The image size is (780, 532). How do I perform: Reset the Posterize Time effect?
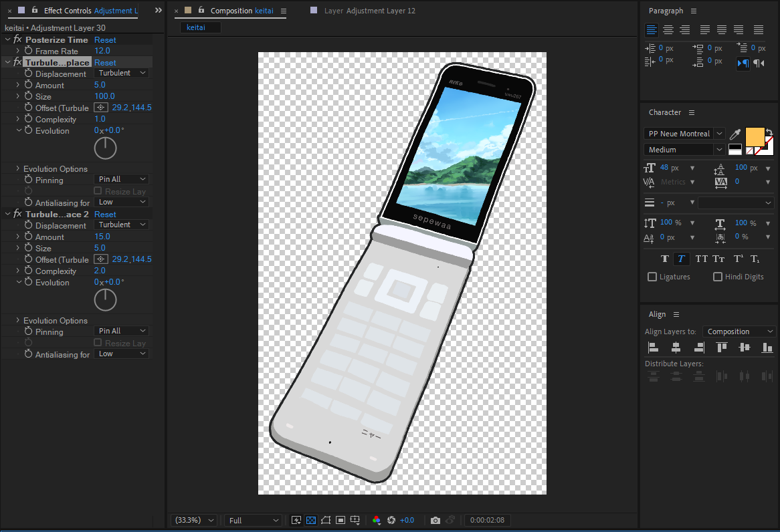tap(105, 40)
